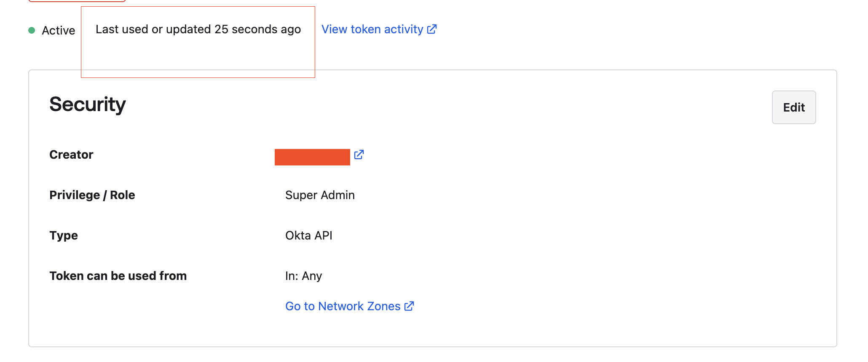Click the Last used or updated timestamp text
This screenshot has width=868, height=362.
[x=198, y=29]
